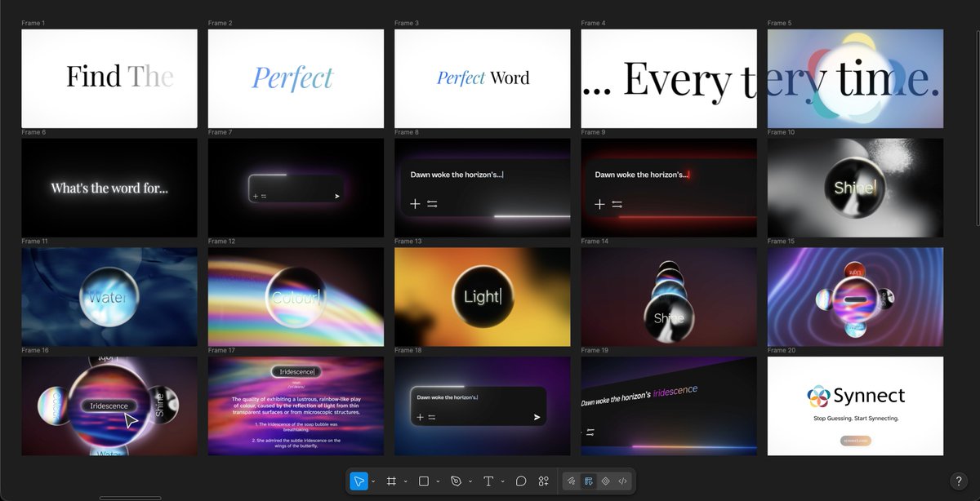This screenshot has width=980, height=501.
Task: Select the 'Perfect Word' frame
Action: coord(482,78)
